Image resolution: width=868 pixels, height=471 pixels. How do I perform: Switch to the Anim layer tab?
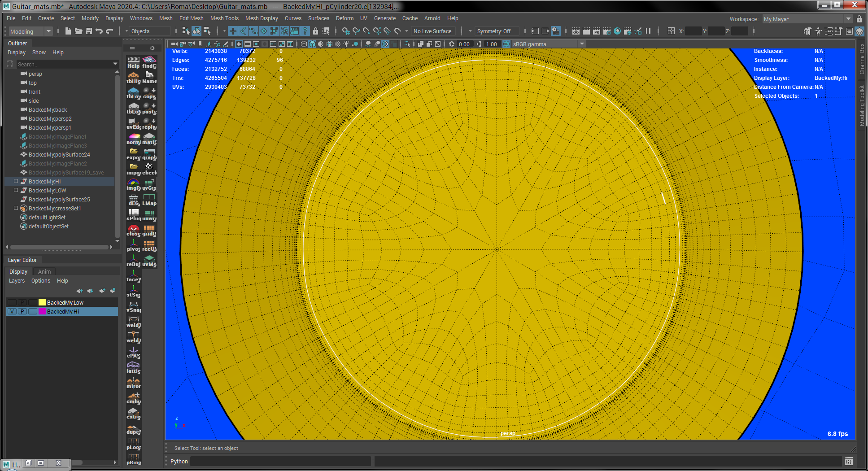pos(44,271)
